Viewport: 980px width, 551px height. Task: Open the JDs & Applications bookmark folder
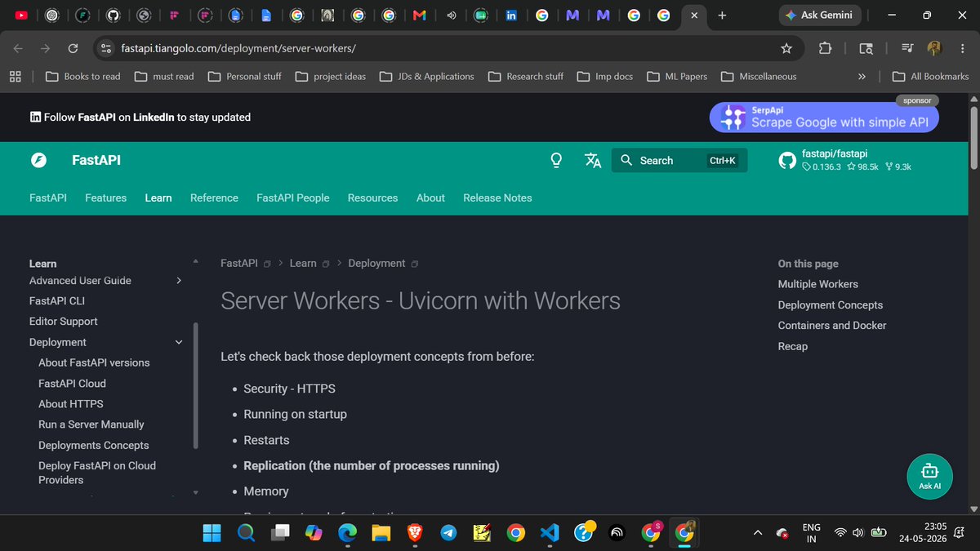click(427, 76)
